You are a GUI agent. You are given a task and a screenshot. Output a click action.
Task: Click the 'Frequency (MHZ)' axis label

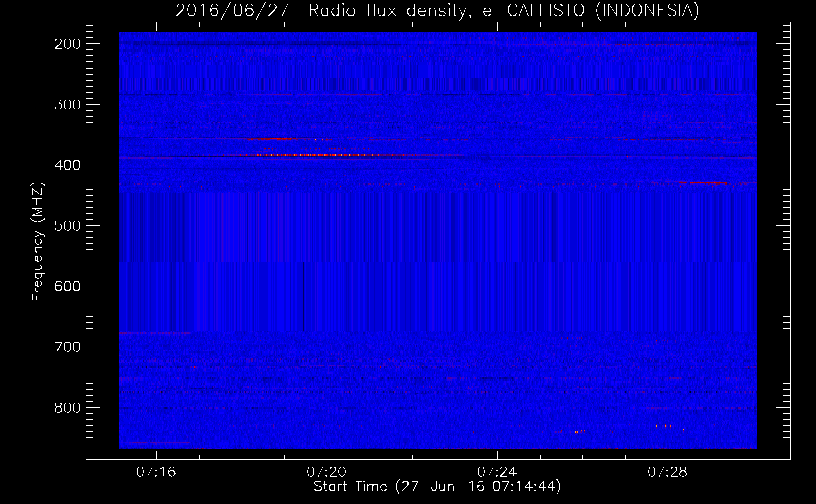tap(38, 242)
